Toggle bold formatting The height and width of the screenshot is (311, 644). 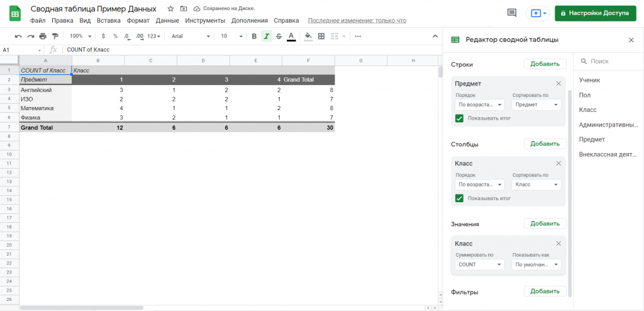coord(254,37)
